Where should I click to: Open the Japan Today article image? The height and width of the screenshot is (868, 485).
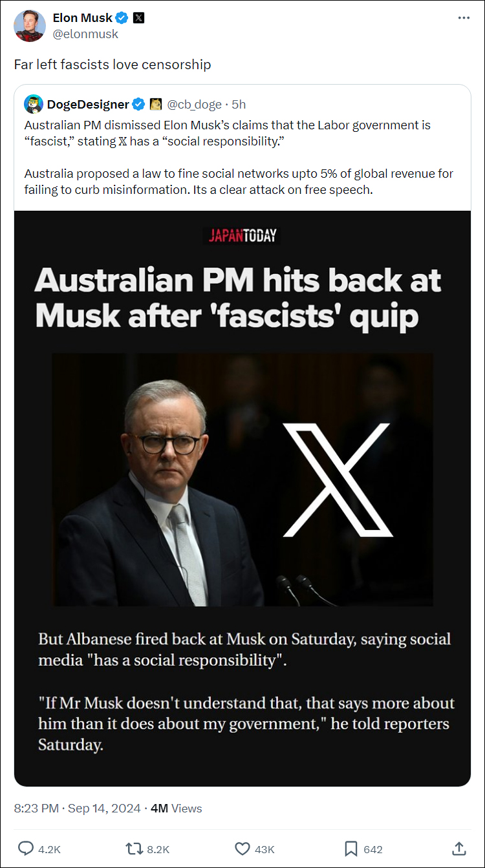point(242,498)
